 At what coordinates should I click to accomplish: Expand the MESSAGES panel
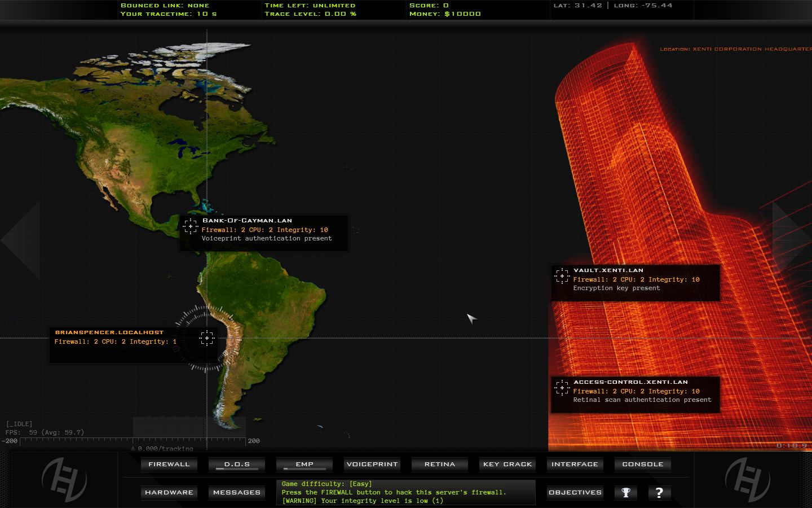(x=236, y=492)
